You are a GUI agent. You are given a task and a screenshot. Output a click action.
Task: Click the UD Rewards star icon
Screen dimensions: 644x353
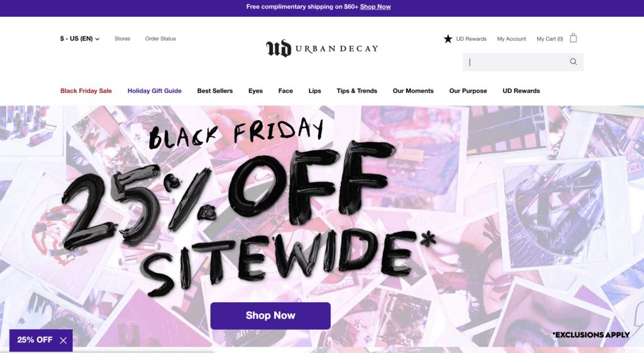[448, 38]
